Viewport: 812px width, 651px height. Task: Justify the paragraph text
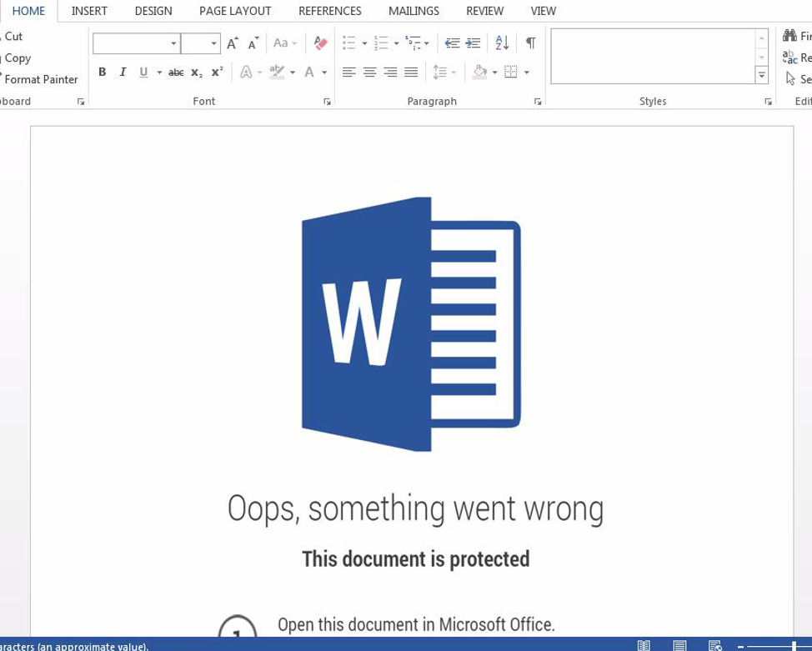[x=411, y=72]
